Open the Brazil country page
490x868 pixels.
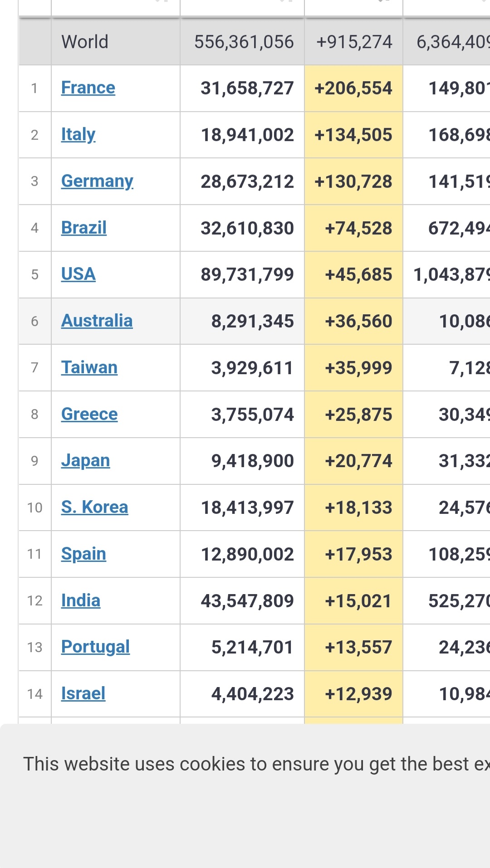83,228
